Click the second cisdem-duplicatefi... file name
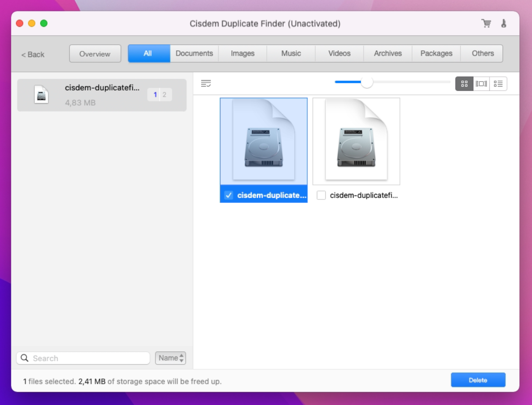The image size is (532, 405). coord(363,195)
